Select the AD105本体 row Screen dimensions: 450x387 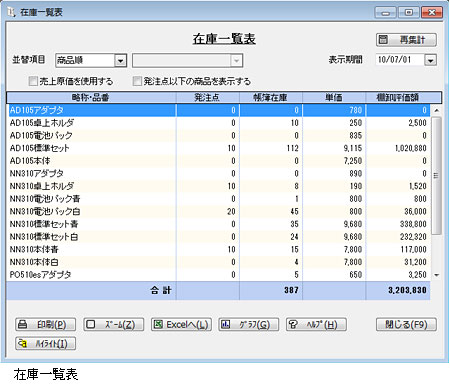click(x=219, y=161)
